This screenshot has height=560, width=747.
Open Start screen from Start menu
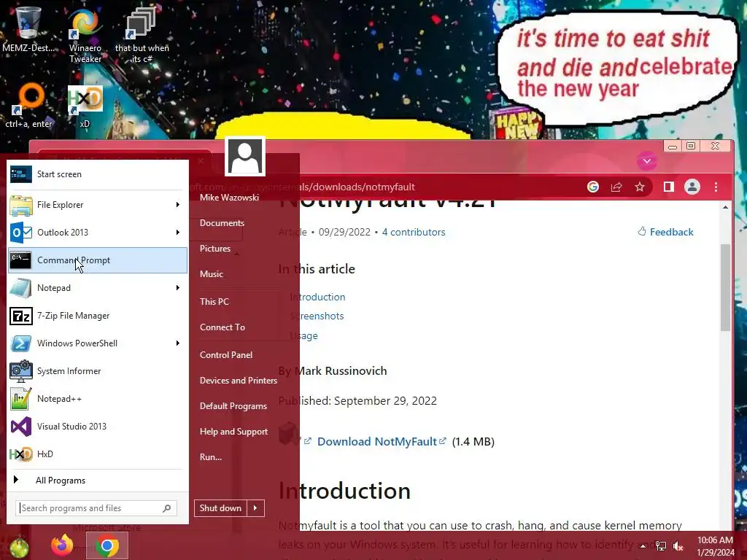(x=98, y=174)
